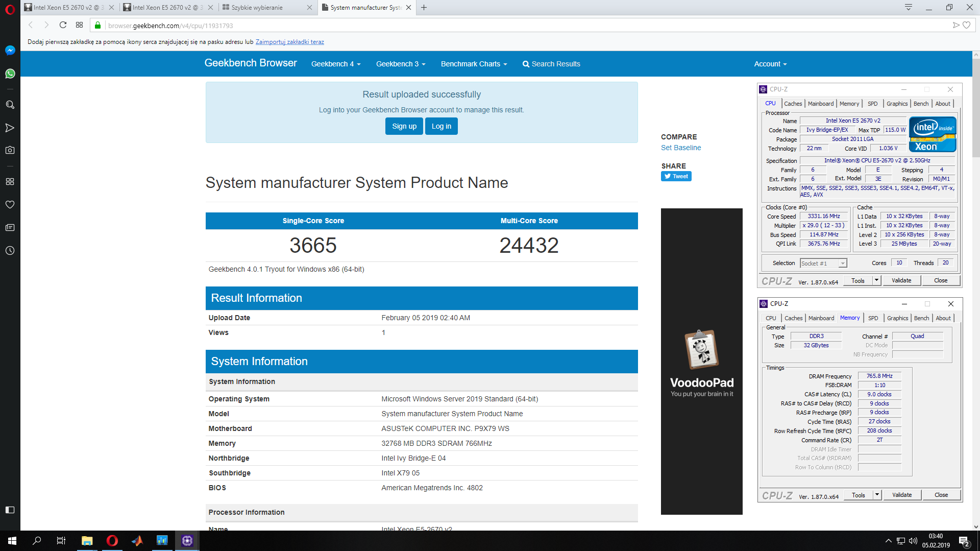This screenshot has width=980, height=551.
Task: Take snapshot with sidebar camera icon
Action: [10, 150]
